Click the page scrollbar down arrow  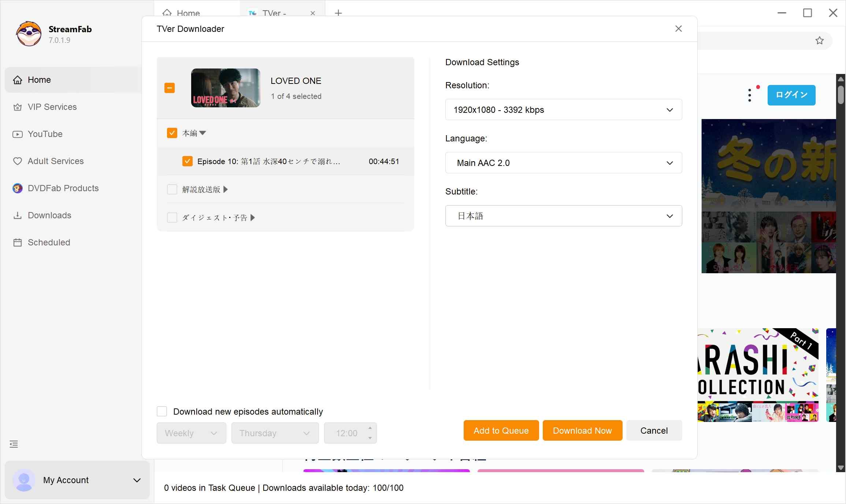tap(841, 468)
